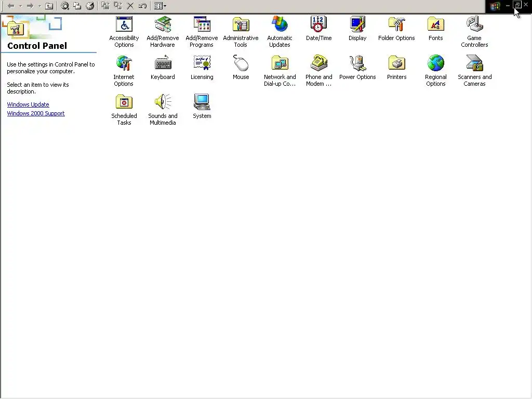Minimize the Control Panel window
The image size is (532, 399).
[x=508, y=5]
